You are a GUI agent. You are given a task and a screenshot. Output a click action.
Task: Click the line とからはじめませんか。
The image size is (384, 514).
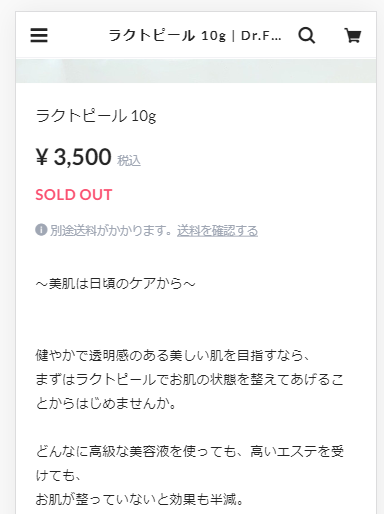pyautogui.click(x=106, y=404)
